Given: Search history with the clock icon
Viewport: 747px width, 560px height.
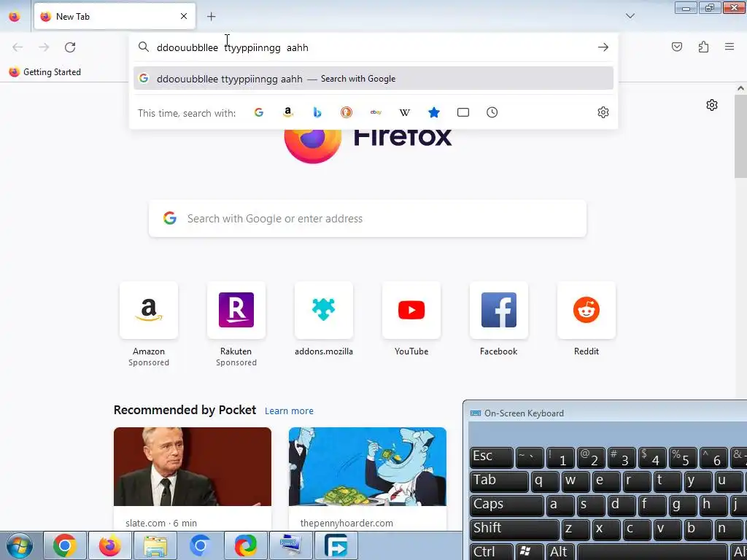Looking at the screenshot, I should point(492,112).
